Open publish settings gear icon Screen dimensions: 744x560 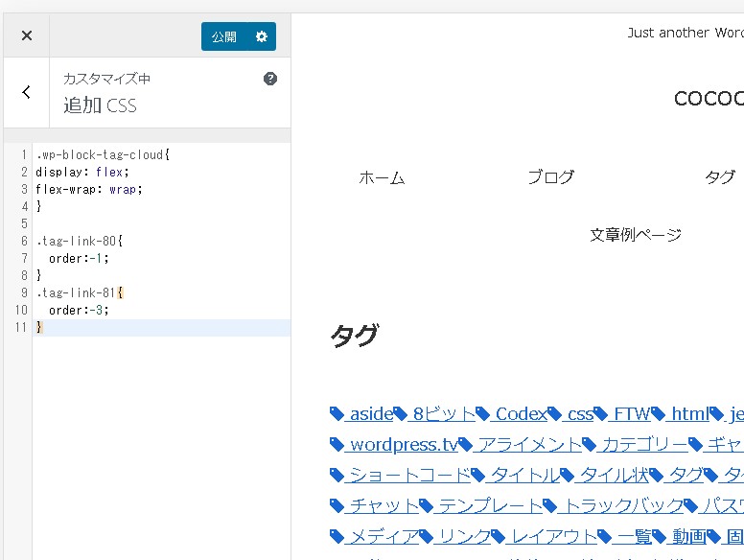click(262, 36)
